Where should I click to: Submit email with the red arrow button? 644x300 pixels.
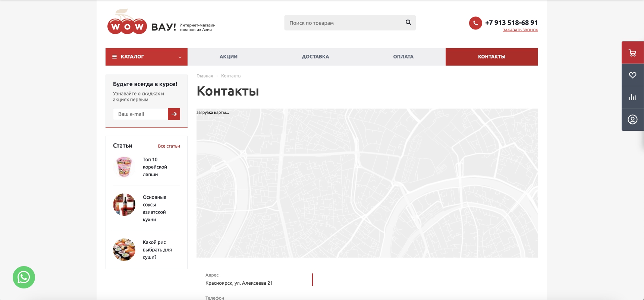174,114
